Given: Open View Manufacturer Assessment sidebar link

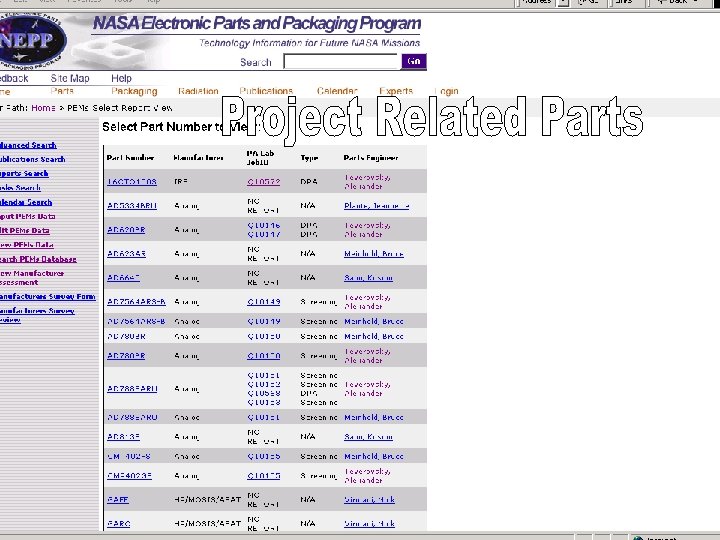Looking at the screenshot, I should click(32, 278).
